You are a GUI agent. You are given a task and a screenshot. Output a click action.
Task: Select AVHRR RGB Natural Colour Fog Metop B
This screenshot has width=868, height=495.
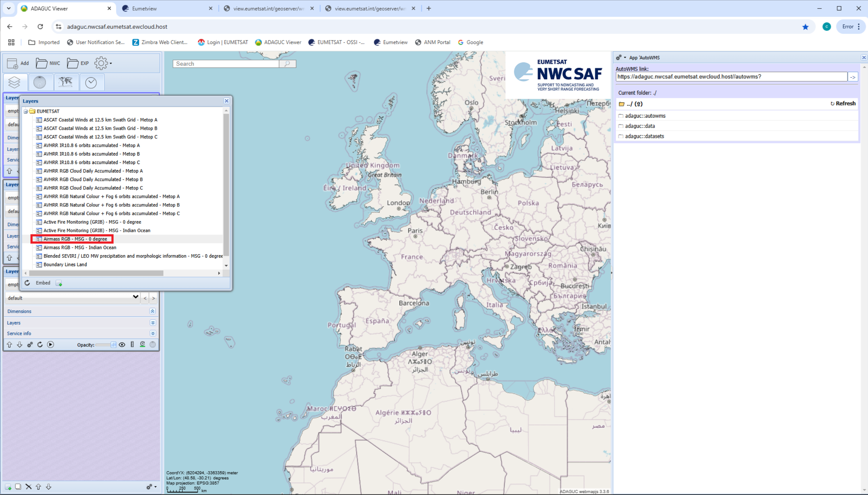(111, 205)
